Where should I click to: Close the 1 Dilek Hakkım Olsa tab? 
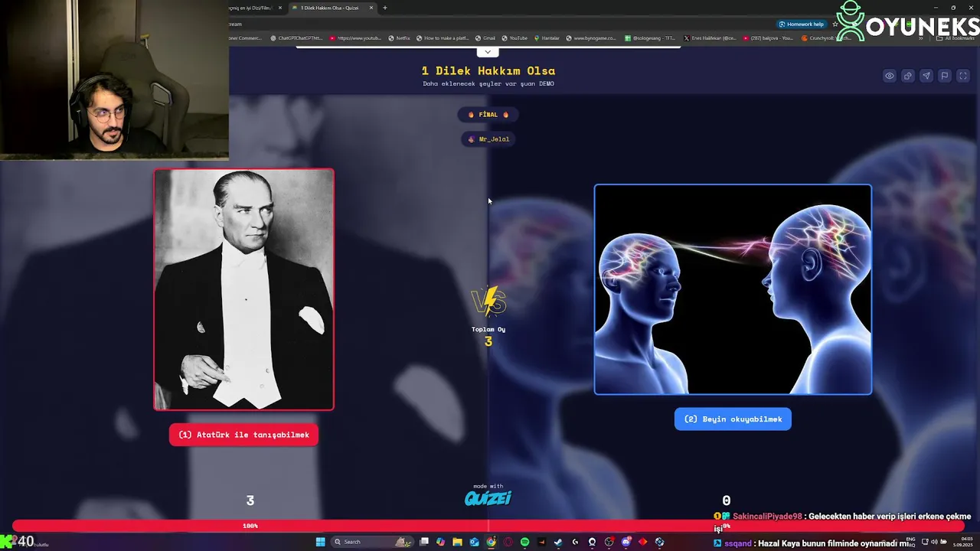(371, 8)
